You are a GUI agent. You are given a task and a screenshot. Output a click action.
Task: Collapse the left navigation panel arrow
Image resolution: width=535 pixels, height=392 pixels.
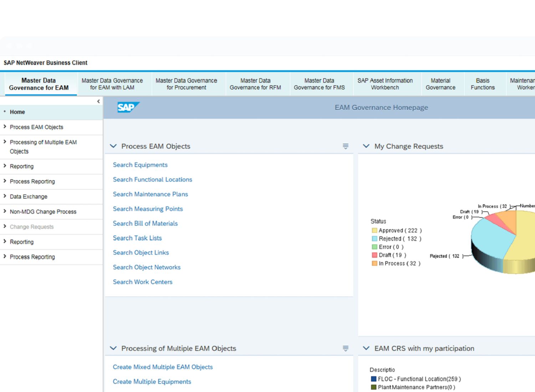[x=98, y=102]
